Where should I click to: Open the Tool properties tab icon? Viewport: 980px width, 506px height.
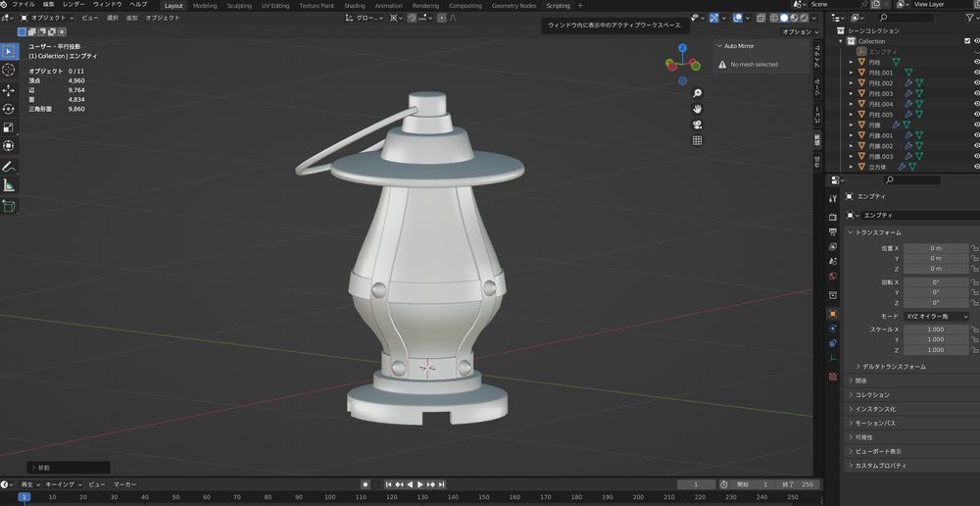(x=832, y=198)
